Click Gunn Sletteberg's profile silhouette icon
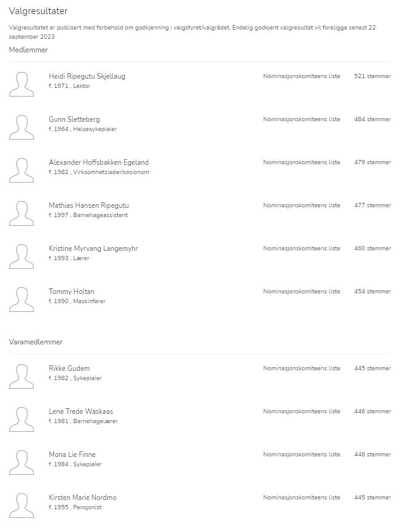The height and width of the screenshot is (532, 416). tap(22, 127)
